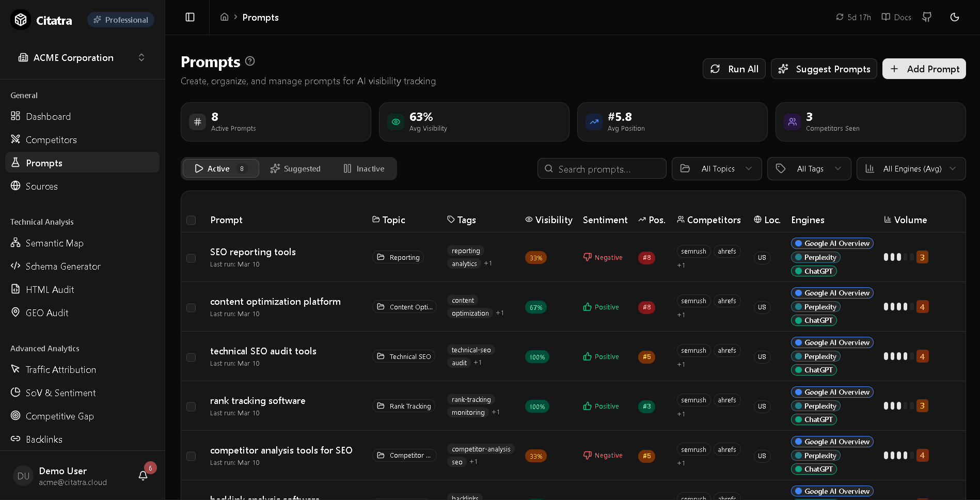The height and width of the screenshot is (500, 980).
Task: Click the Traffic Attribution cursor icon
Action: coord(15,369)
